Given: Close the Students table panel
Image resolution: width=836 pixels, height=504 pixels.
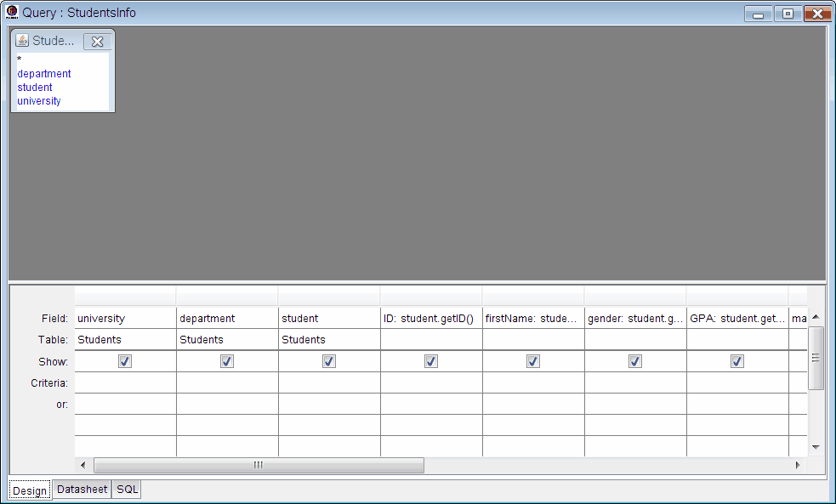Looking at the screenshot, I should 98,42.
